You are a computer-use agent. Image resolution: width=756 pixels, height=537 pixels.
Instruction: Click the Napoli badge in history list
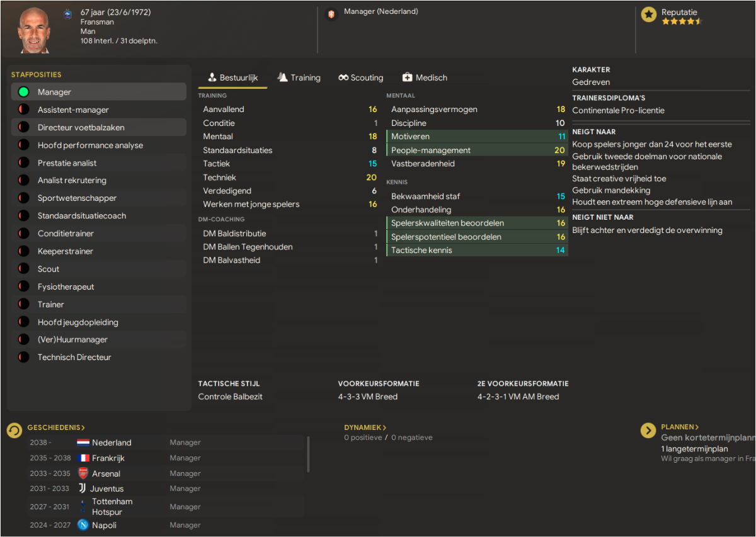(83, 524)
